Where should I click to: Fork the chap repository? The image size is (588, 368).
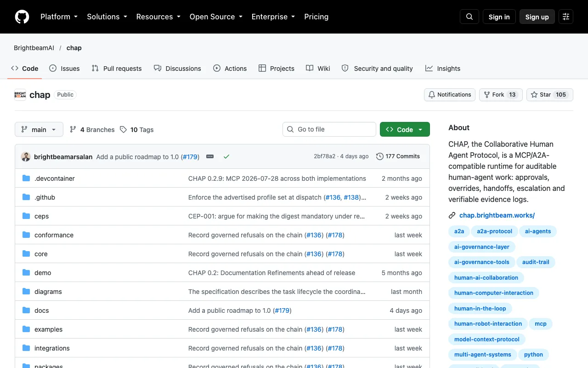(x=501, y=95)
